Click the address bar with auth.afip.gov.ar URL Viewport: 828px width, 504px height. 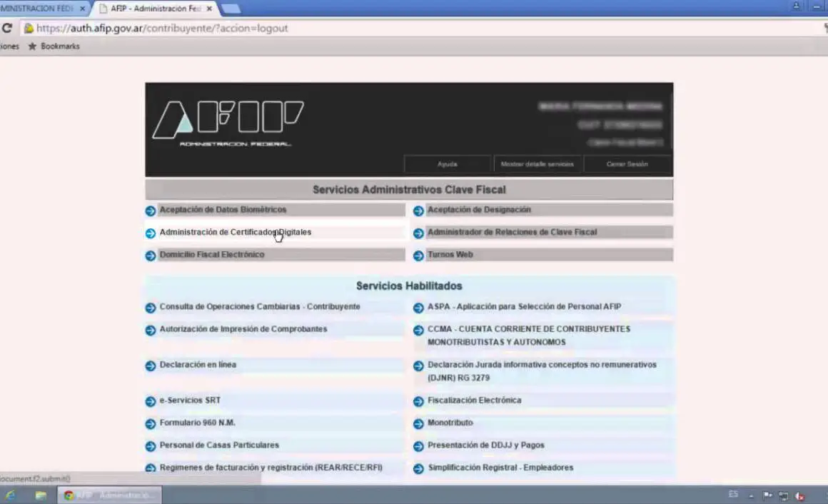[162, 28]
